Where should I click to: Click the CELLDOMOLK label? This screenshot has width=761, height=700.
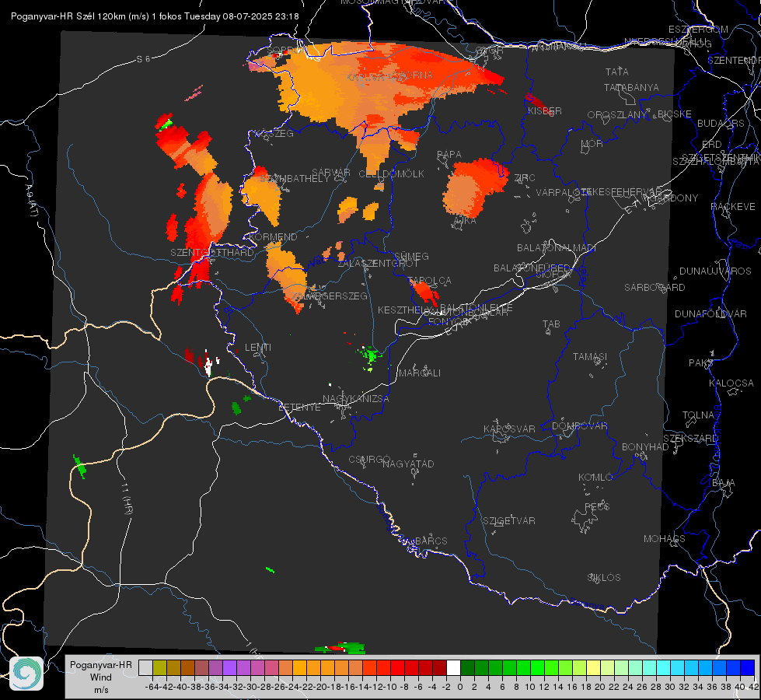coord(391,174)
